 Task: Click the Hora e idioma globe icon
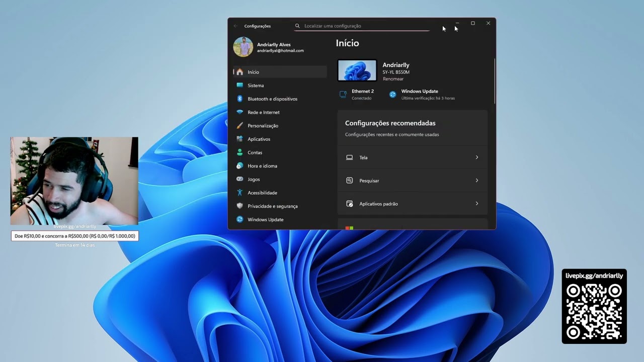point(240,166)
